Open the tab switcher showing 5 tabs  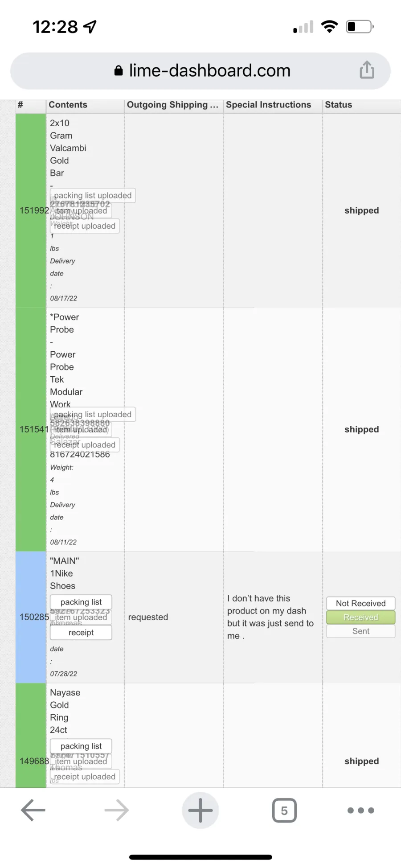pos(284,810)
